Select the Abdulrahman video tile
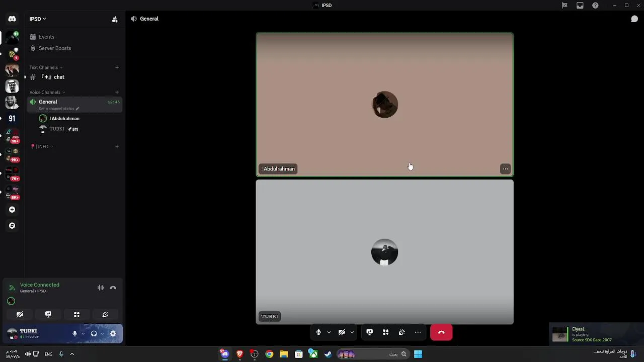This screenshot has width=644, height=362. (385, 105)
